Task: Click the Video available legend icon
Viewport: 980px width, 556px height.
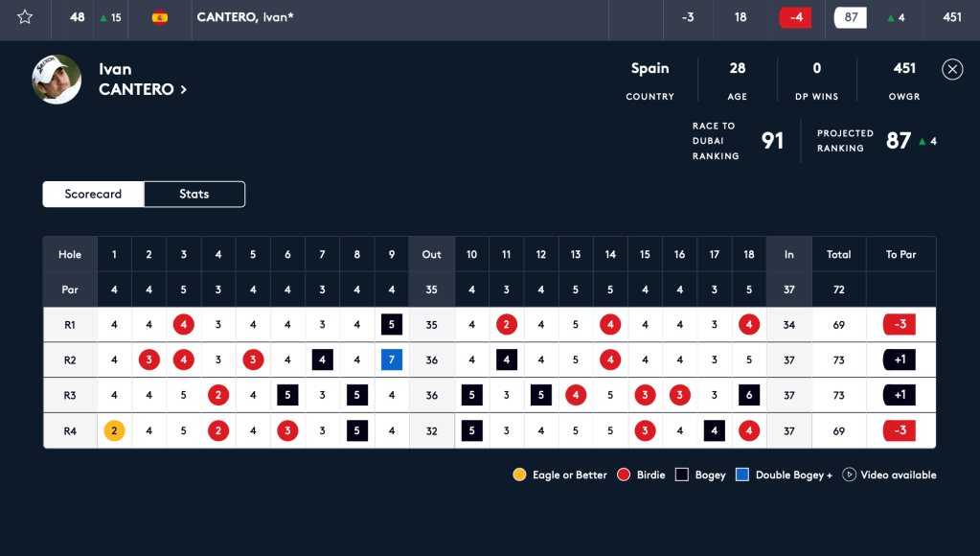Action: (x=849, y=475)
